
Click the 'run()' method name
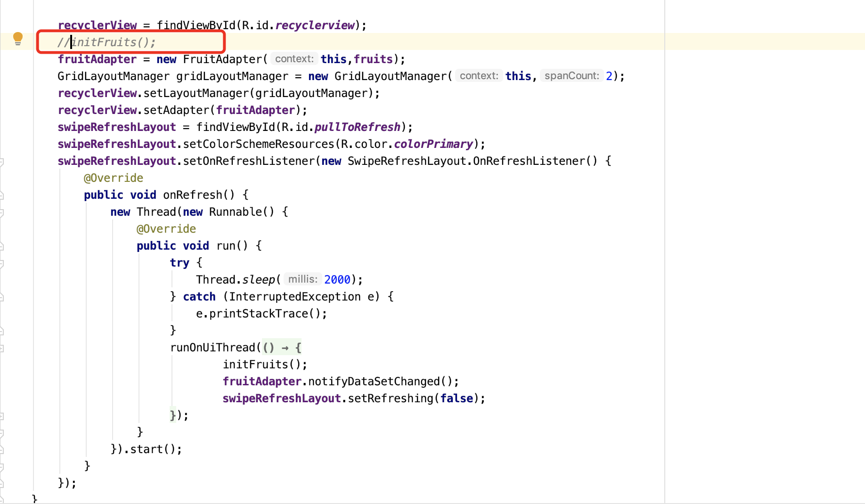[x=232, y=246]
